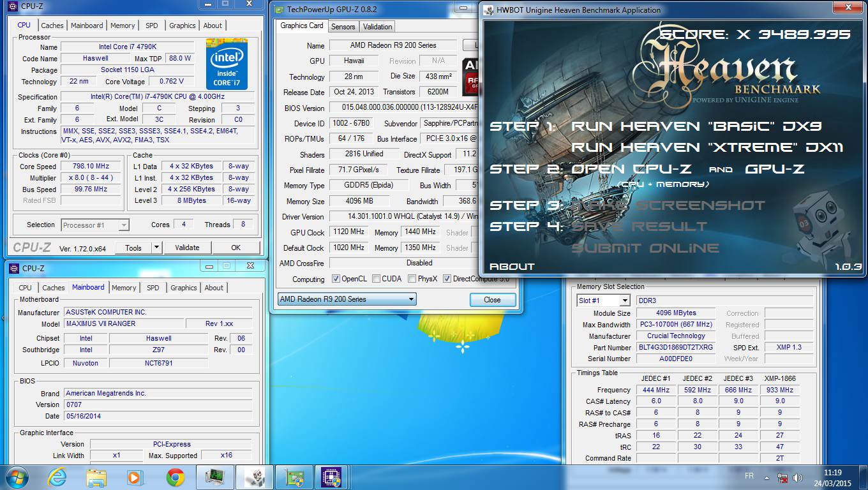
Task: Click Save Result in Heaven step 4
Action: pyautogui.click(x=639, y=226)
